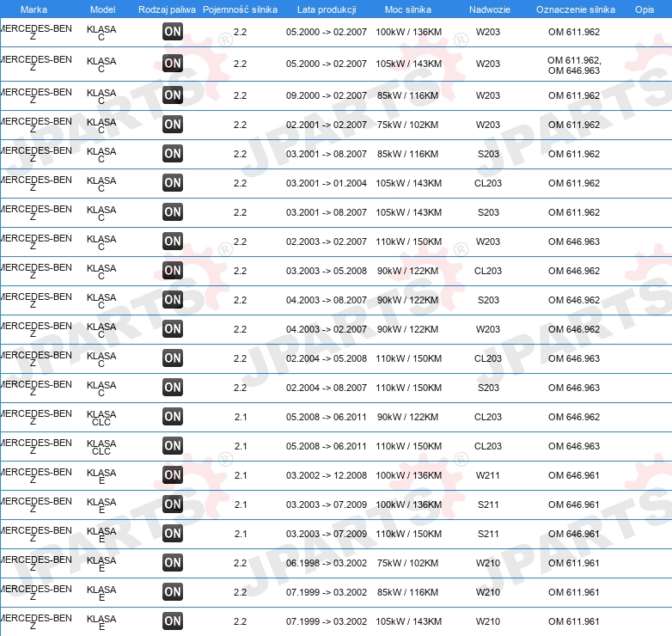Select the ON icon in the 02.2004 -> 08.2007 row
Viewport: 672px width, 636px height.
(x=173, y=387)
